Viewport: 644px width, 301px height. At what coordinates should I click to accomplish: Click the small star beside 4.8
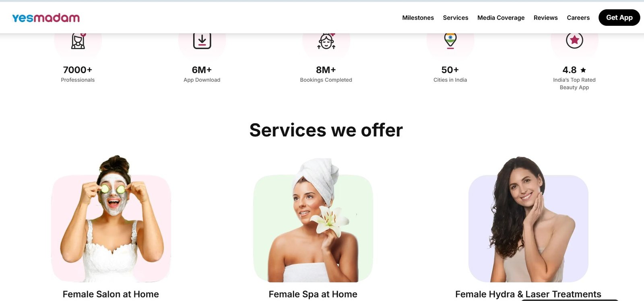tap(583, 70)
